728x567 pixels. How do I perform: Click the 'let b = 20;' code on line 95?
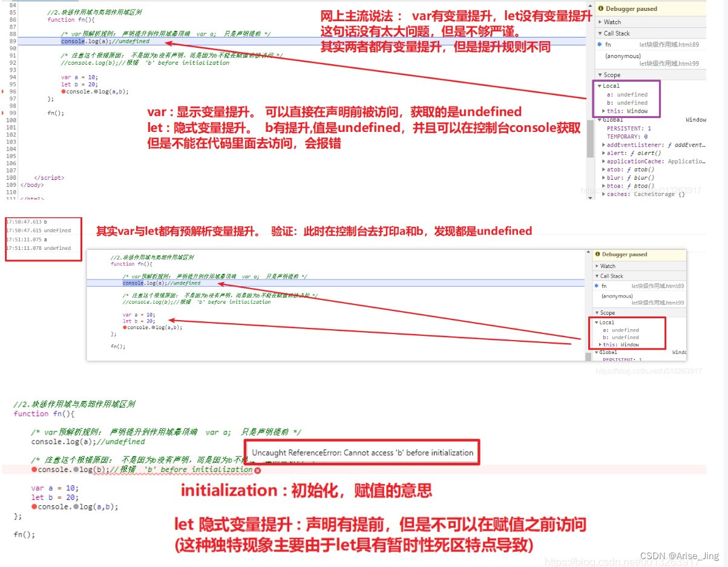pyautogui.click(x=79, y=85)
